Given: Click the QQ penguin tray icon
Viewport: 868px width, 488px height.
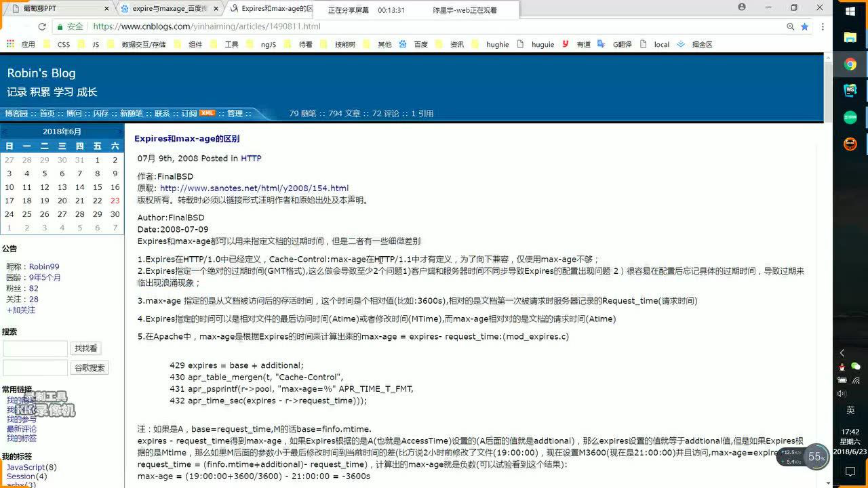Looking at the screenshot, I should click(x=842, y=367).
